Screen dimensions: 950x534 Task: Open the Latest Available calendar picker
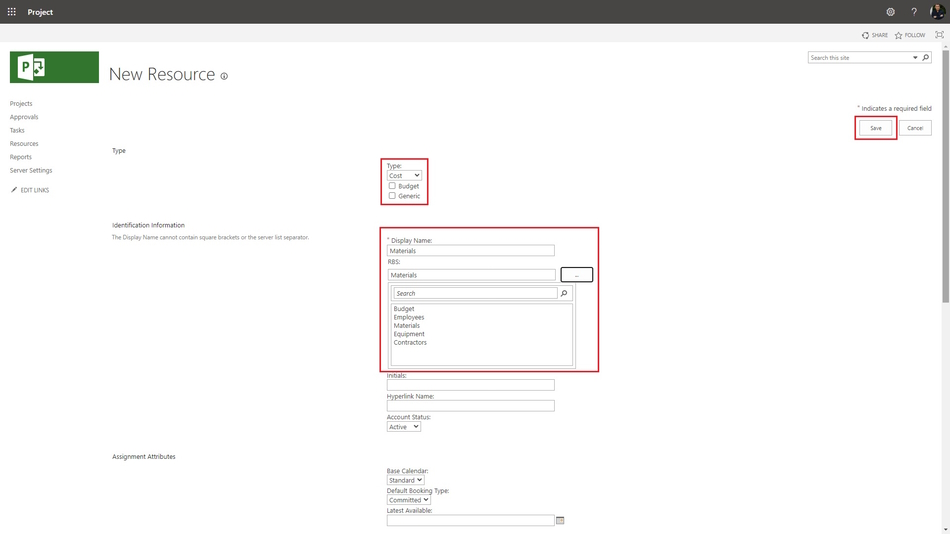(x=560, y=520)
